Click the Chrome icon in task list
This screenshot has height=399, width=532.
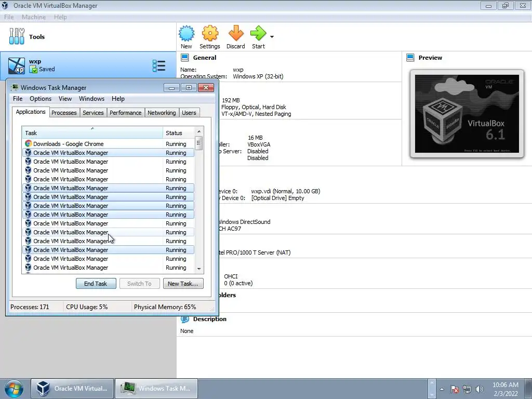click(x=29, y=144)
